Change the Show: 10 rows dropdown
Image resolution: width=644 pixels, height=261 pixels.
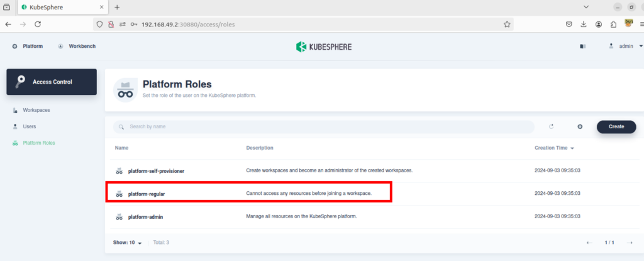(x=127, y=243)
